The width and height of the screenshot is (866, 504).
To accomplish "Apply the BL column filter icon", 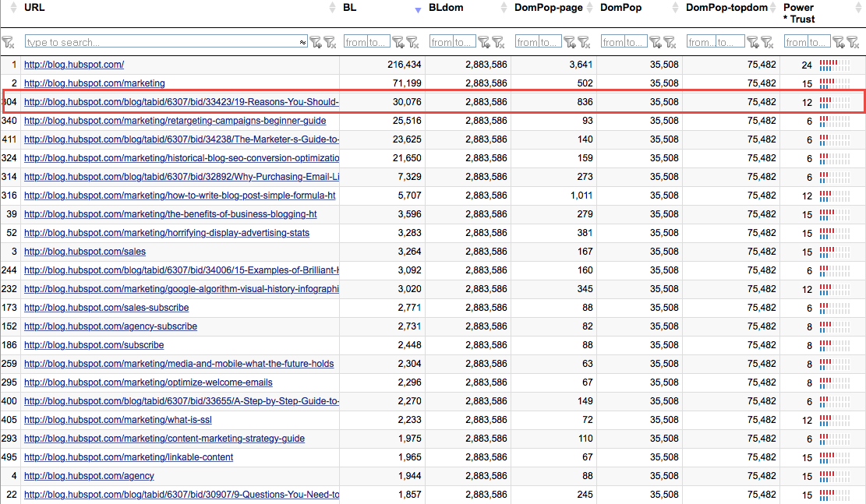I will coord(398,43).
